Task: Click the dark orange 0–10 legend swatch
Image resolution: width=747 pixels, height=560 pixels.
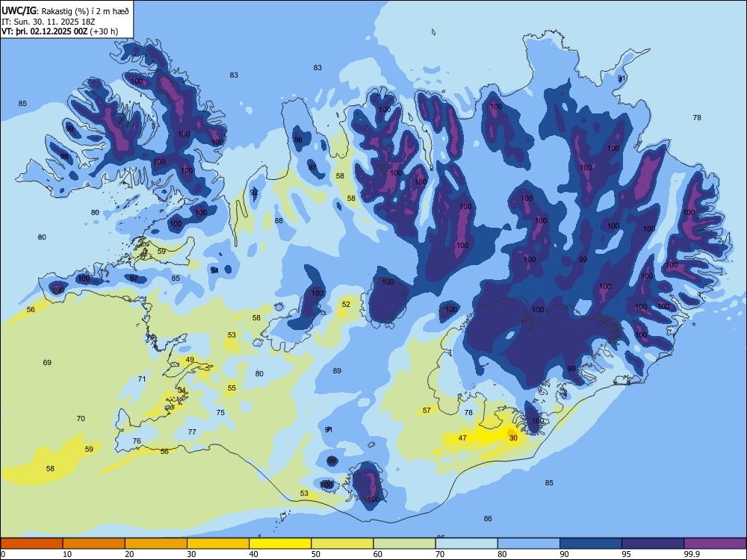Action: [32, 544]
